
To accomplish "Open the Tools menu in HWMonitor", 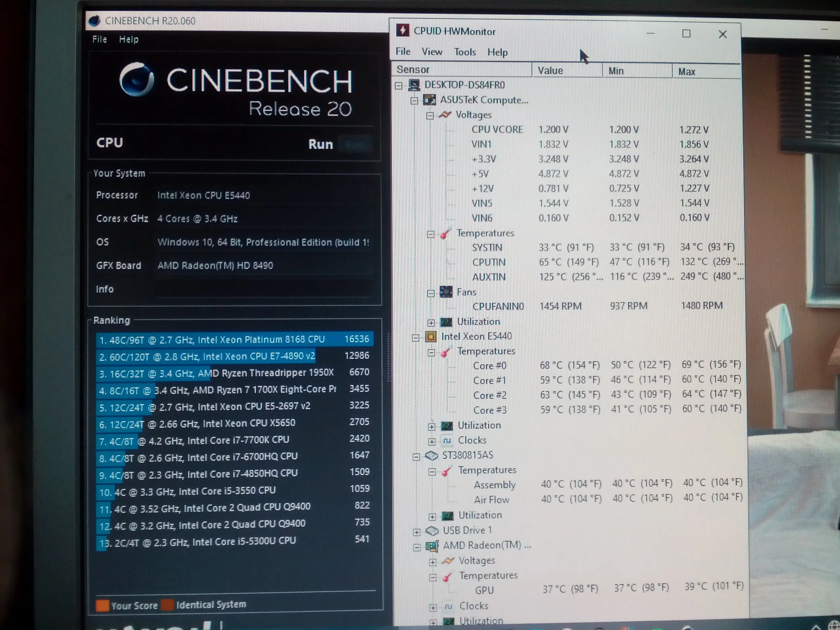I will pos(465,52).
